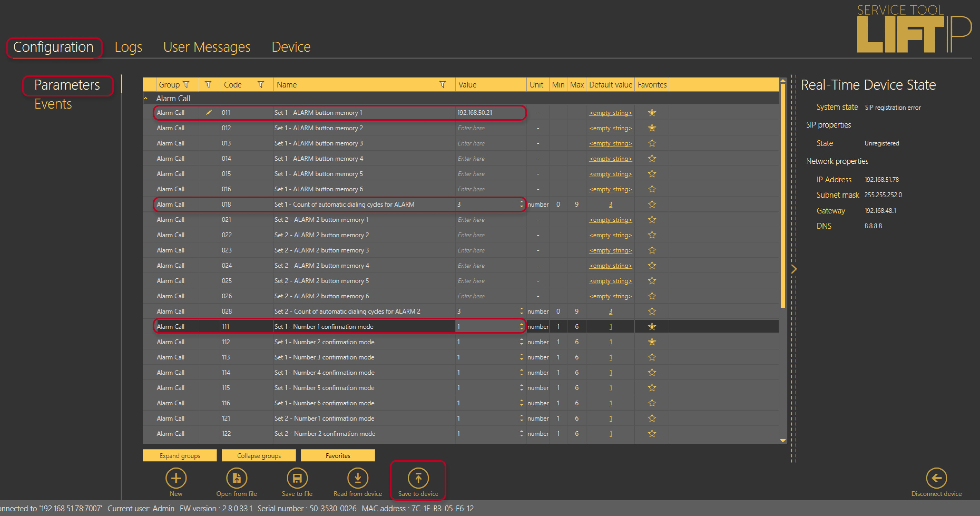The width and height of the screenshot is (980, 516).
Task: Click the Read from device icon
Action: tap(357, 478)
